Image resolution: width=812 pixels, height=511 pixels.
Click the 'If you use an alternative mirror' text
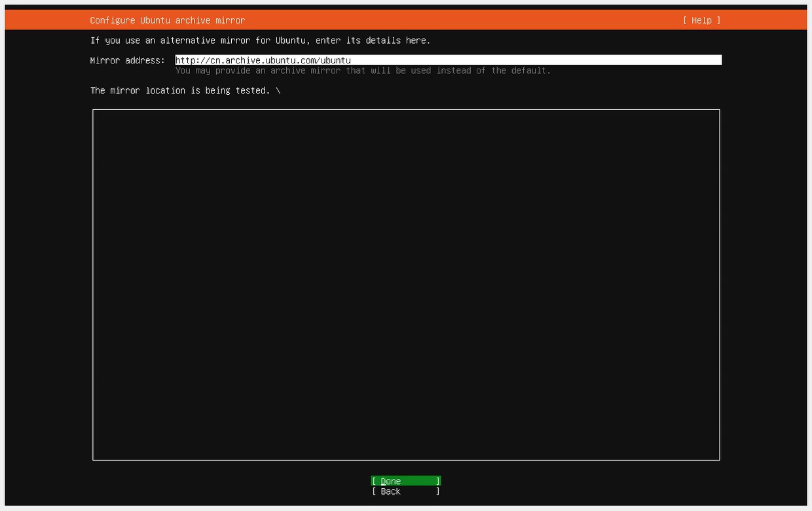pyautogui.click(x=261, y=41)
